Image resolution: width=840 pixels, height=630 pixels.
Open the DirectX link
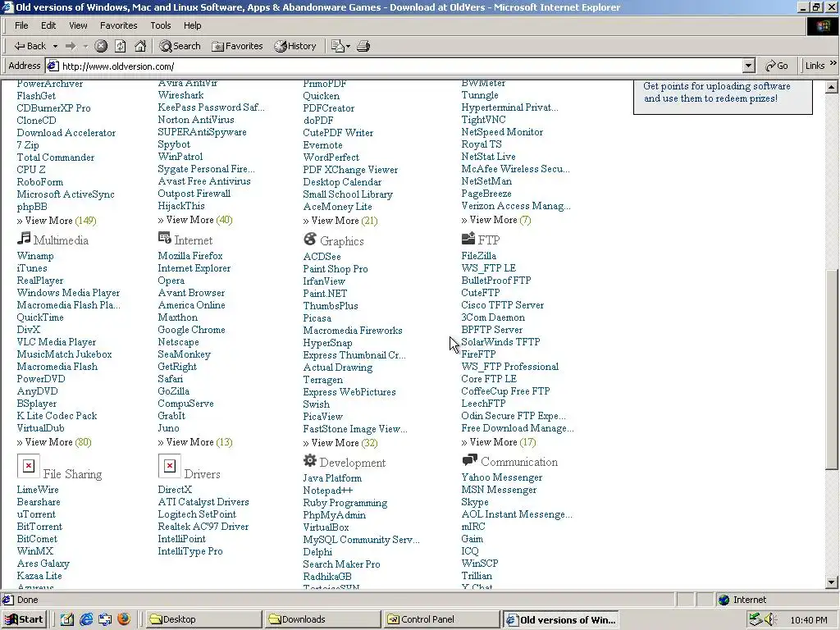(175, 490)
